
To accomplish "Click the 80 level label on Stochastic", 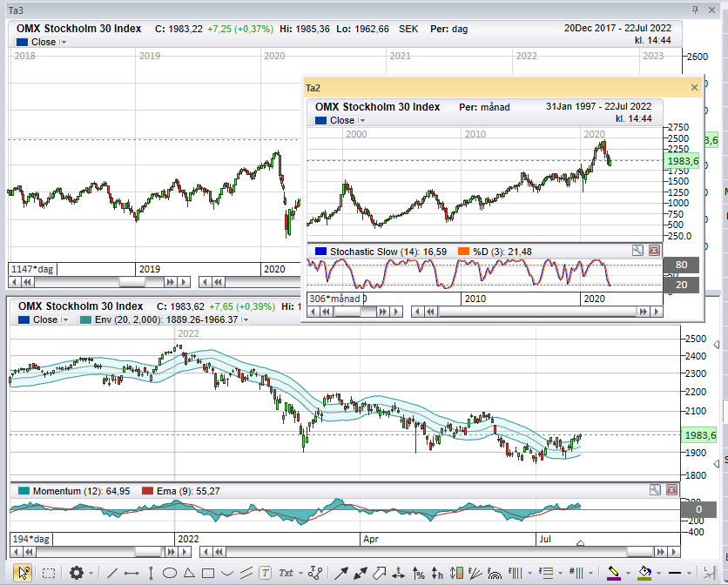I will pos(681,265).
